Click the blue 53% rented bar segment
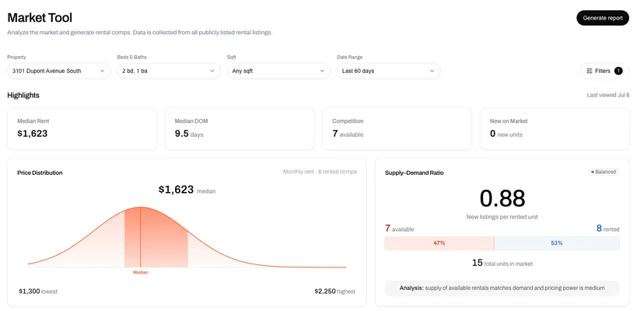644x311 pixels. [557, 243]
